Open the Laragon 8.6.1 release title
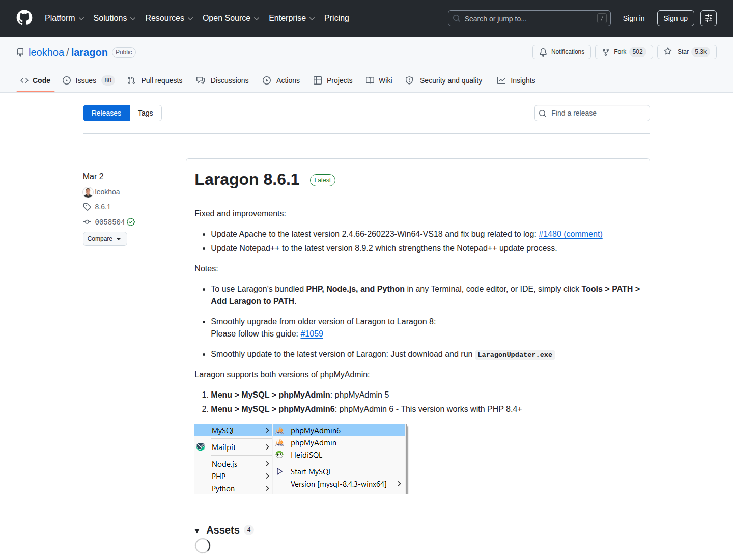 (247, 179)
